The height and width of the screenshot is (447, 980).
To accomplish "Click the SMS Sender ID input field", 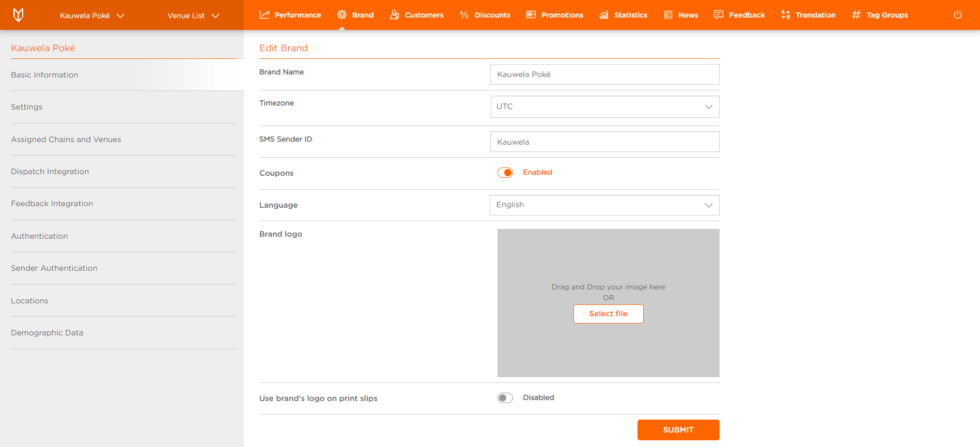I will click(x=605, y=142).
